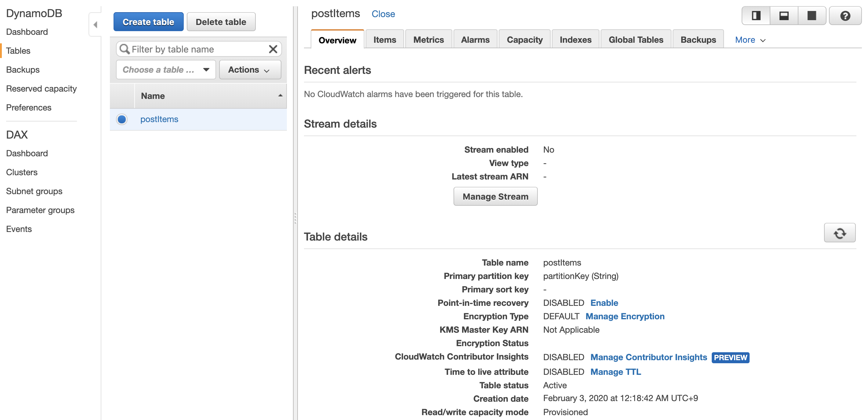Click the Active table status value

(555, 385)
